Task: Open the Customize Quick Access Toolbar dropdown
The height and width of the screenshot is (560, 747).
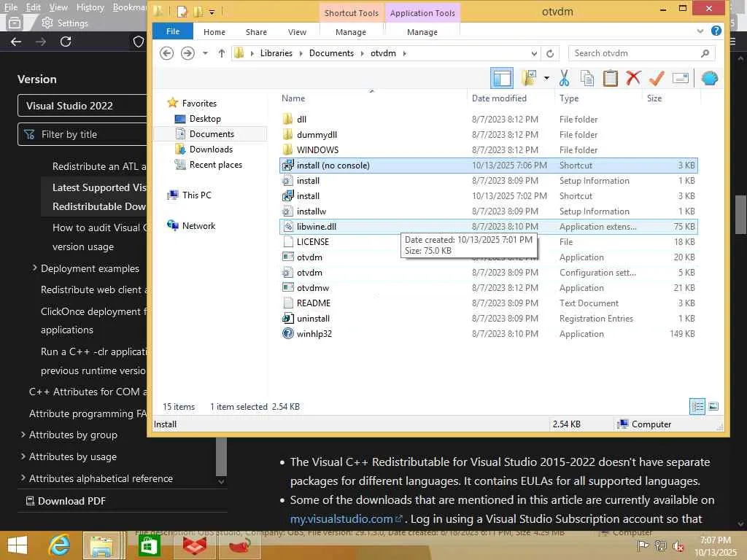Action: [212, 12]
